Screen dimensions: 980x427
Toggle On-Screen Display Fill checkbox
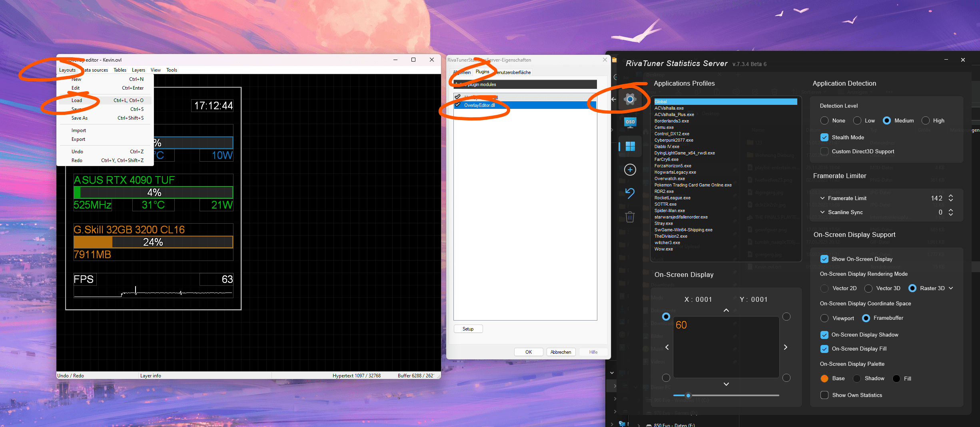click(824, 349)
